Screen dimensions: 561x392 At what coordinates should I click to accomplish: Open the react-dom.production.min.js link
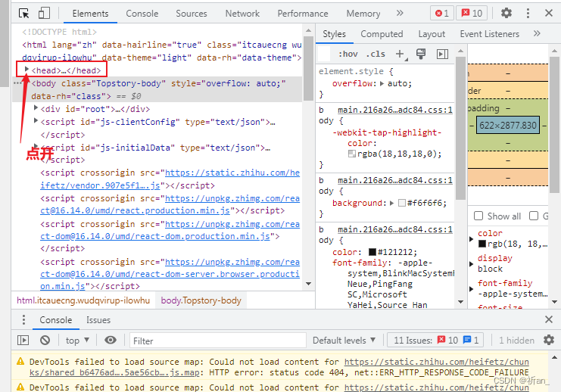click(170, 230)
